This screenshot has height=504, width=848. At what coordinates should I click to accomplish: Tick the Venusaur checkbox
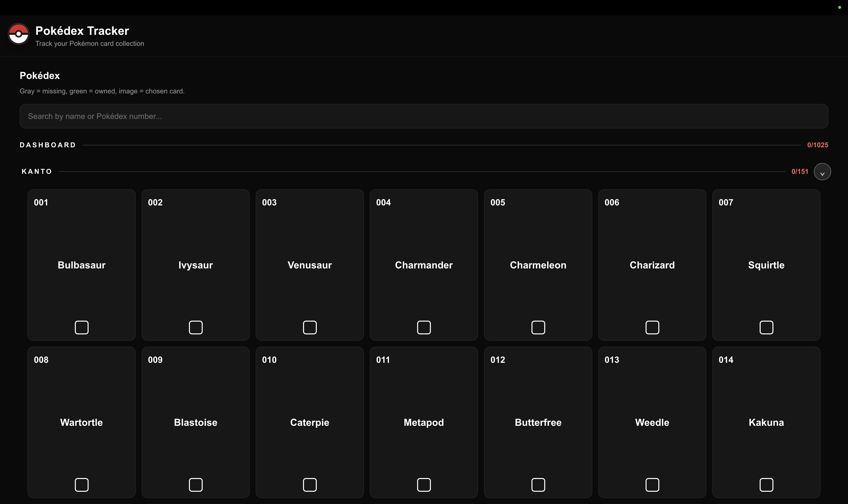point(310,328)
